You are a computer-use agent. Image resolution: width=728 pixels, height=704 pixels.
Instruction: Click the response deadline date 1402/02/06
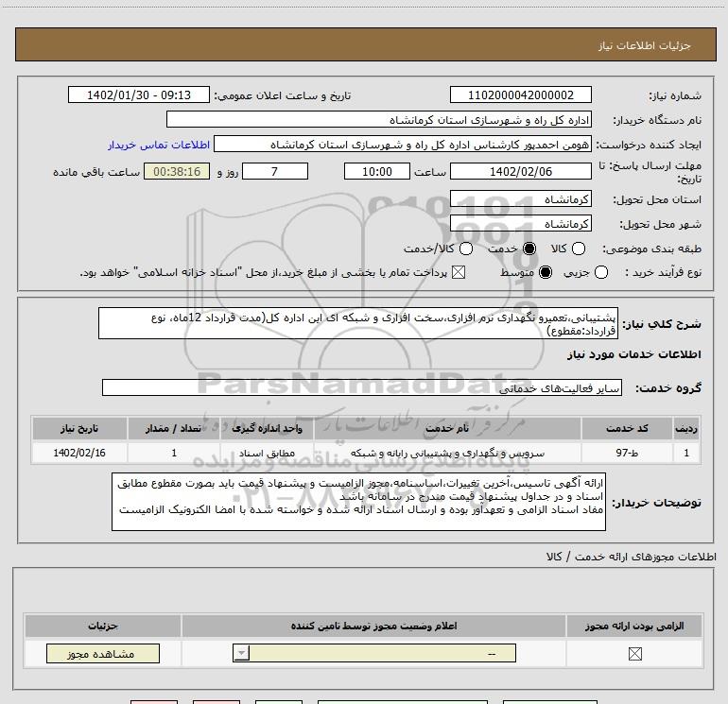tap(520, 171)
